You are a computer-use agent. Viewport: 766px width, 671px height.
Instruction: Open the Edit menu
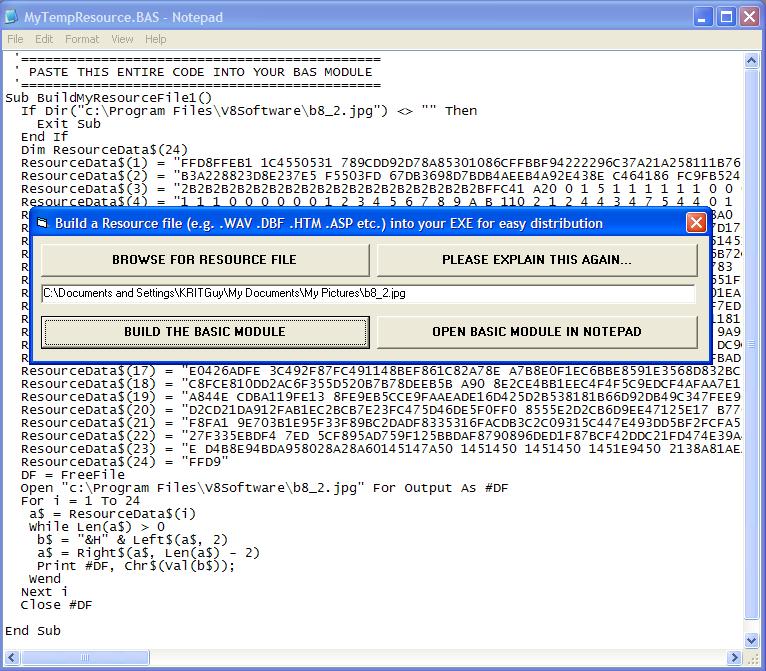point(44,39)
